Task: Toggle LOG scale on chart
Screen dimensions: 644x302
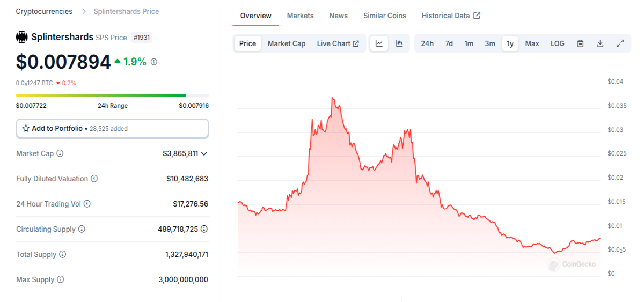Action: pyautogui.click(x=558, y=43)
